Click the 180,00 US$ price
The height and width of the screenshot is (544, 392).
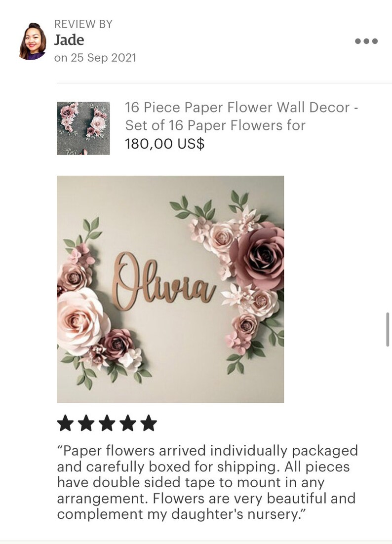pyautogui.click(x=165, y=144)
